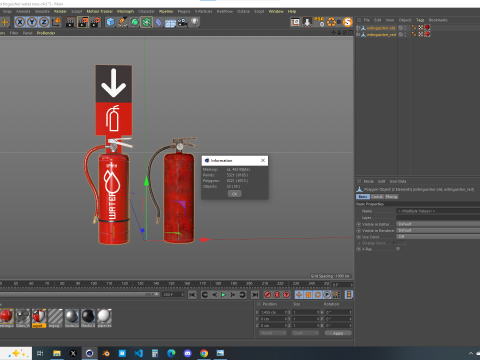Viewport: 480px width, 360px height.
Task: Toggle Autokeying red button
Action: click(x=277, y=295)
